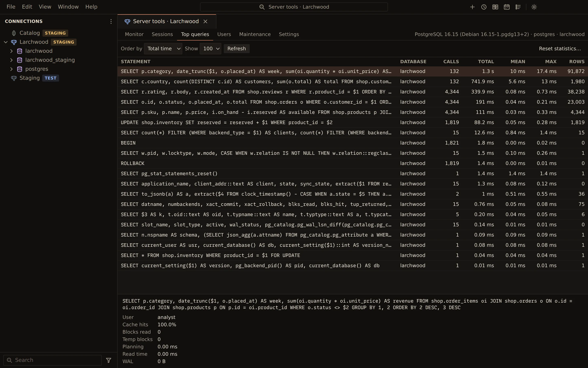The width and height of the screenshot is (588, 368).
Task: Click the Catalog connection leaf icon
Action: point(14,33)
